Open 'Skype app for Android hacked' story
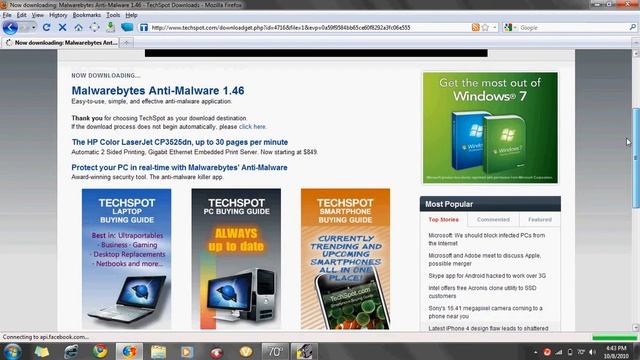Image resolution: width=640 pixels, height=360 pixels. [x=487, y=276]
